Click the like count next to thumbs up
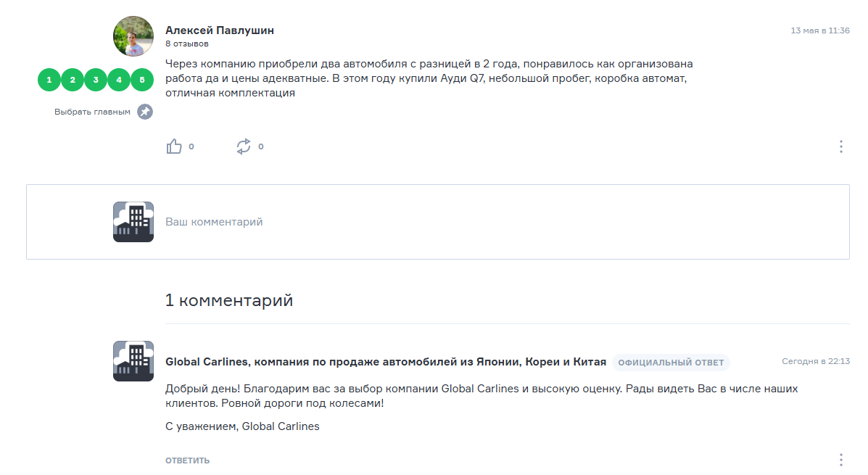 [191, 146]
